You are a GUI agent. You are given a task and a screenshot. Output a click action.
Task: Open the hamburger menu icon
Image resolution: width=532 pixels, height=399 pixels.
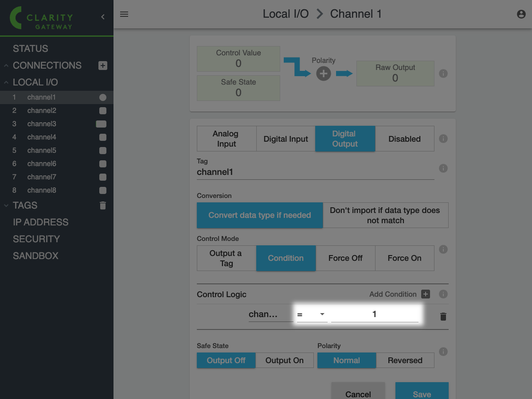click(124, 14)
